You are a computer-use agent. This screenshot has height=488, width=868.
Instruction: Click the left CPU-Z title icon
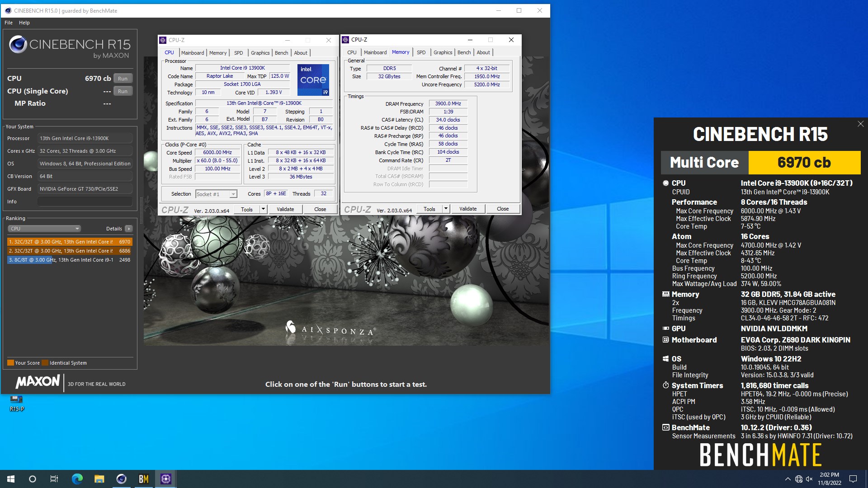coord(163,40)
